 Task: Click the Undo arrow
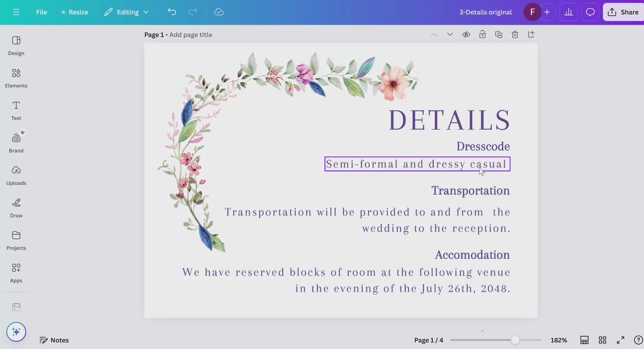[172, 12]
